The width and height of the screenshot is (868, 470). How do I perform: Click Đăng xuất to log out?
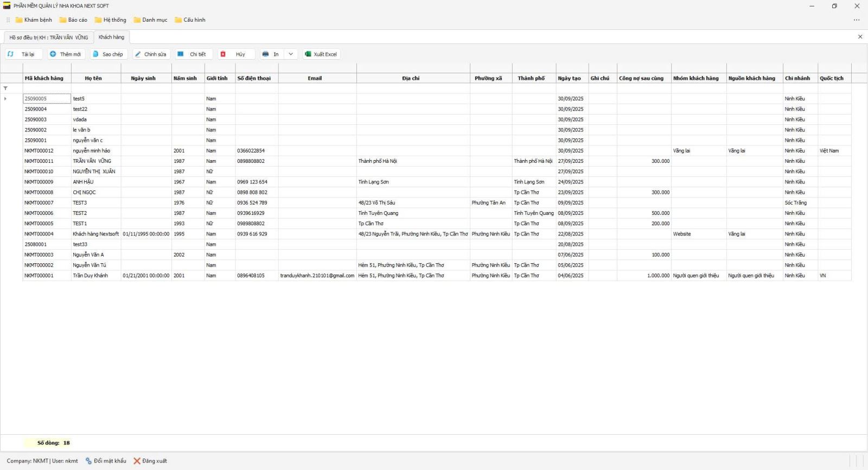tap(150, 461)
